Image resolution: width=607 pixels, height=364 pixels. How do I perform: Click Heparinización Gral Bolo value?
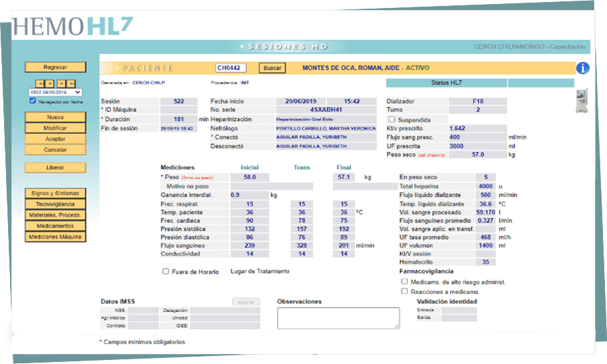tap(326, 119)
